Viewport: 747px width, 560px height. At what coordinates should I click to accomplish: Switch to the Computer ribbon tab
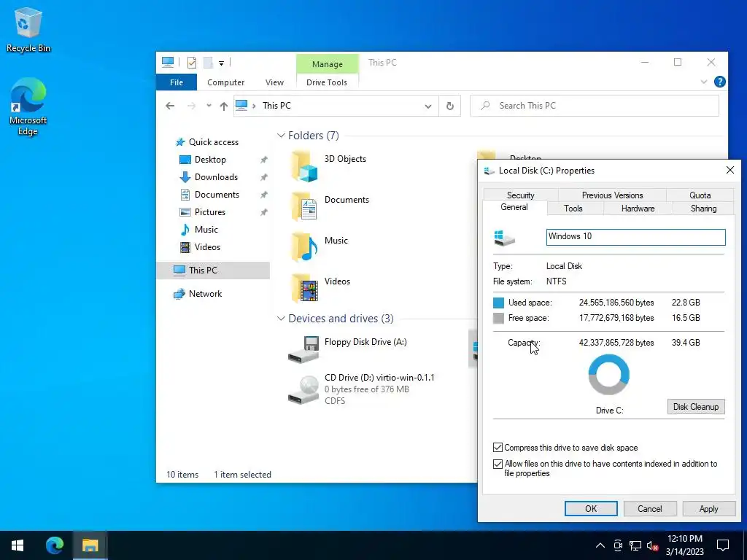(226, 82)
